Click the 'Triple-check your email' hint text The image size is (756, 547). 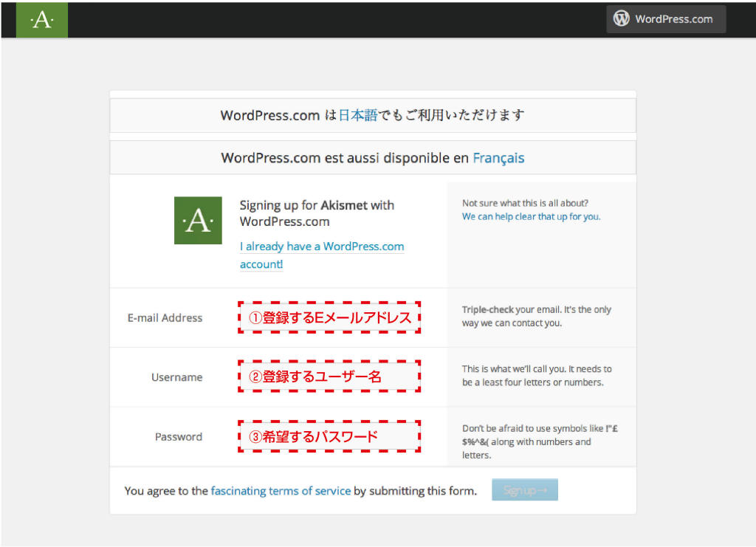(x=537, y=316)
